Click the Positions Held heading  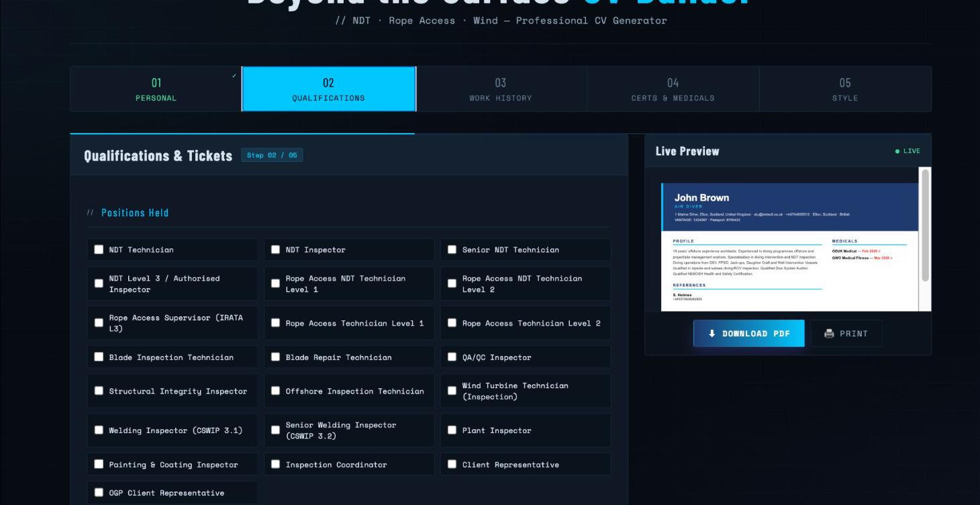(x=135, y=213)
